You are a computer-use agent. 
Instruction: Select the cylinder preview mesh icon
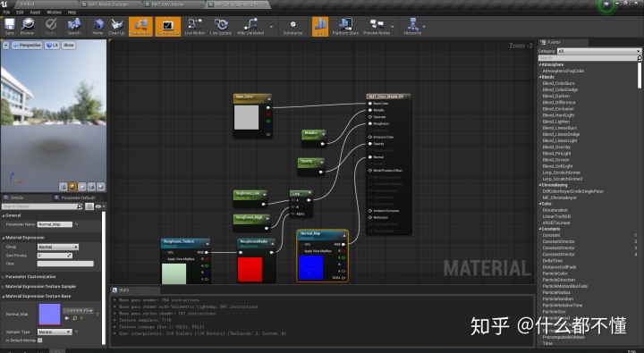64,187
